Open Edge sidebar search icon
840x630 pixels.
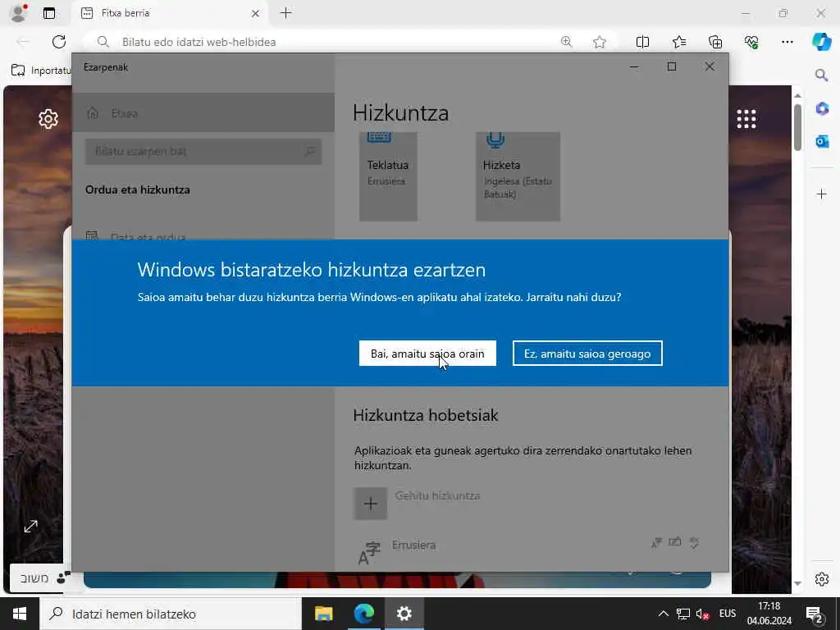pyautogui.click(x=821, y=75)
